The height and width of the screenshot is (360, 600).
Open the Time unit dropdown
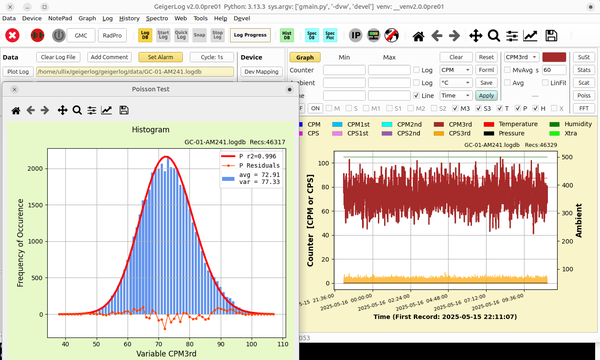[x=456, y=95]
